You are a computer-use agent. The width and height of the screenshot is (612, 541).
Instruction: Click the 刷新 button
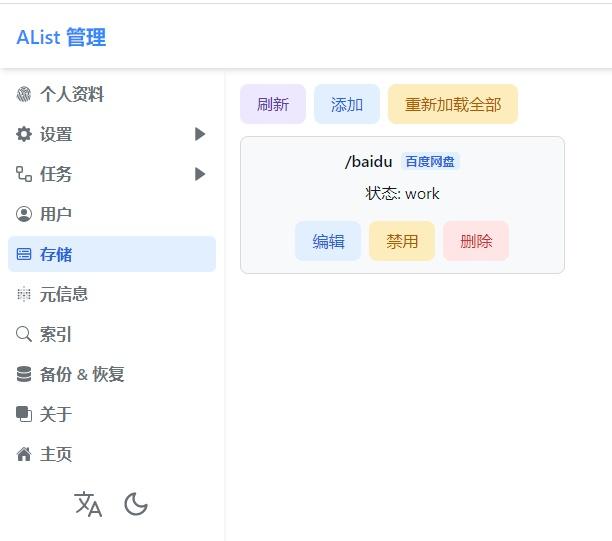click(x=273, y=104)
